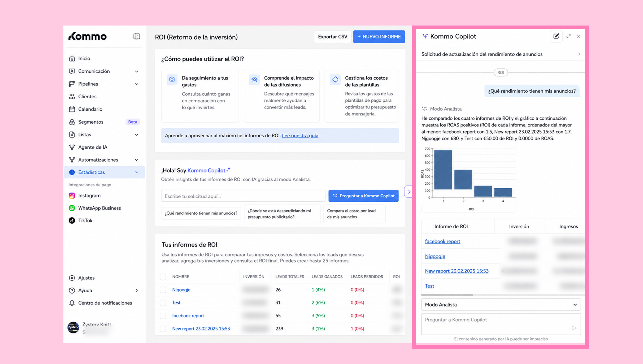Open the TikTok integration icon
Image resolution: width=643 pixels, height=364 pixels.
point(72,221)
